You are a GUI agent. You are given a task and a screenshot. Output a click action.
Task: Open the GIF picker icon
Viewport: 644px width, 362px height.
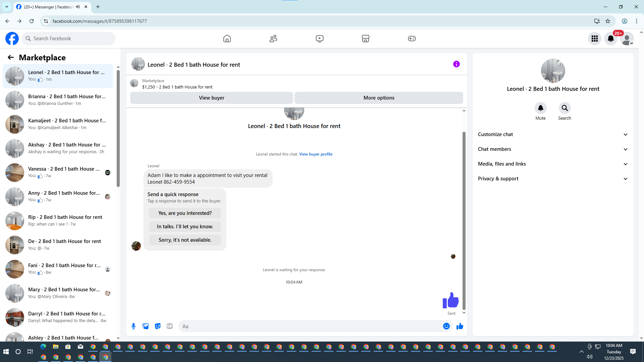tap(170, 326)
